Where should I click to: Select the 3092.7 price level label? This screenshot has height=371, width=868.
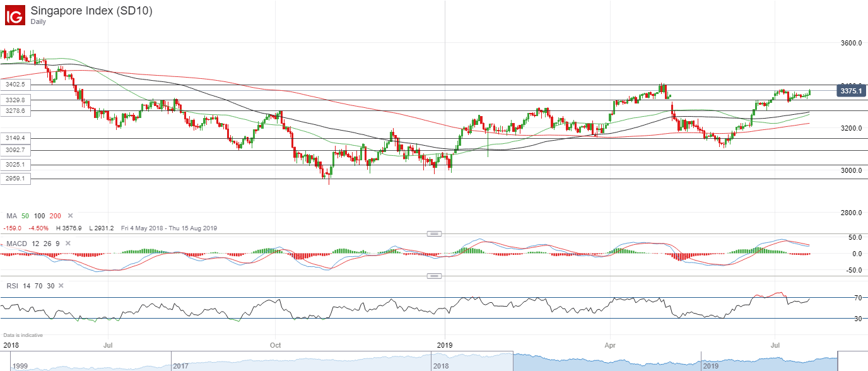[x=15, y=150]
